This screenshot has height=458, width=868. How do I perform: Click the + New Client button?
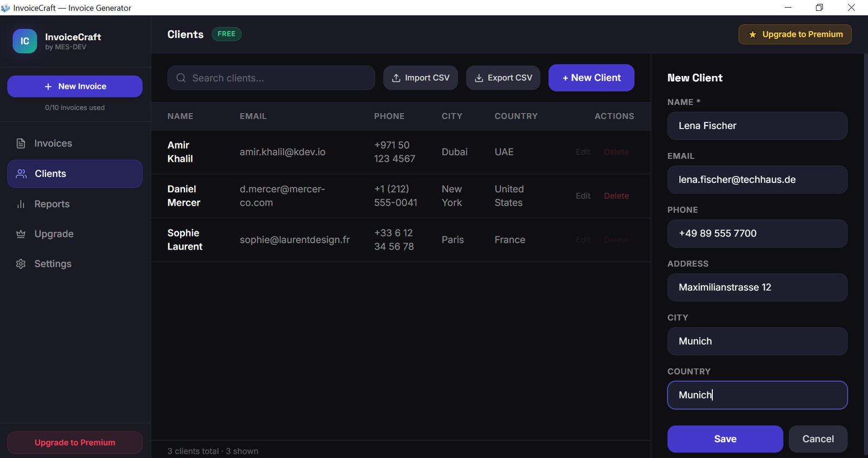[x=591, y=78]
